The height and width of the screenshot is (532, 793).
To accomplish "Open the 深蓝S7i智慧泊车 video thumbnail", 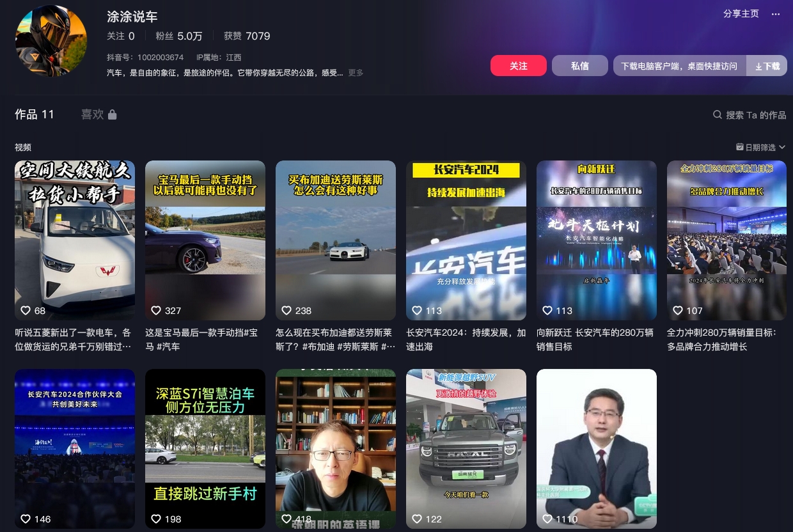I will tap(205, 449).
